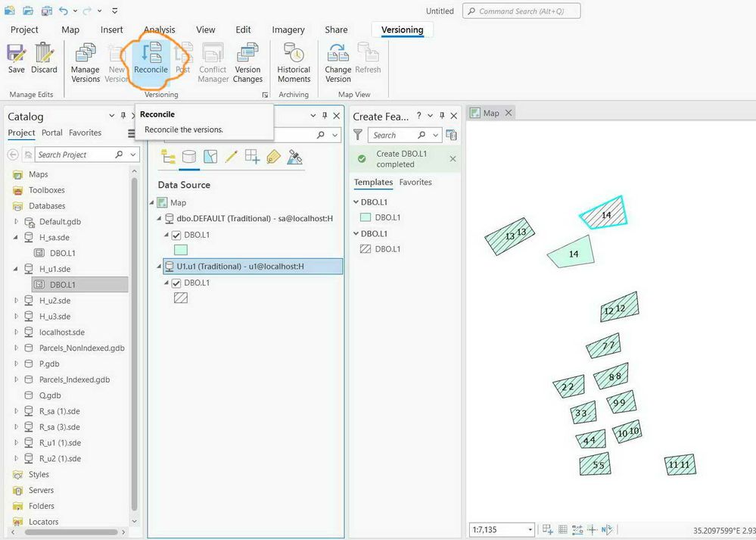Click the Version Changes icon
Screen dimensions: 756x540
coord(247,62)
